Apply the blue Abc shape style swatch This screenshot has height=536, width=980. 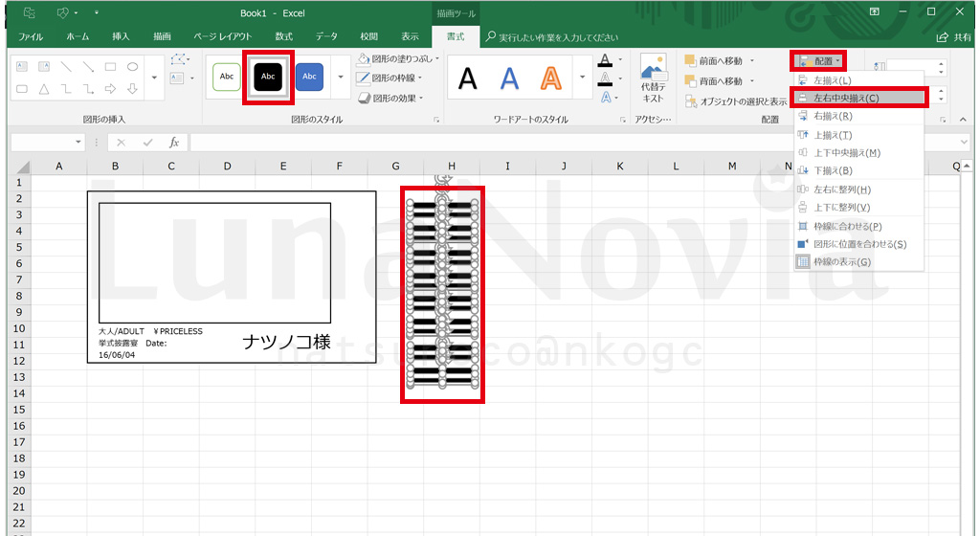point(309,76)
